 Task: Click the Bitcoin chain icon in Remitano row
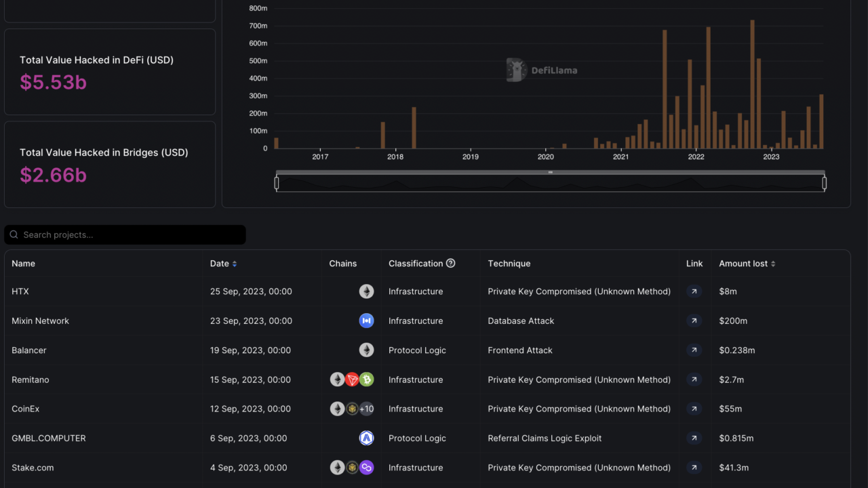coord(366,380)
